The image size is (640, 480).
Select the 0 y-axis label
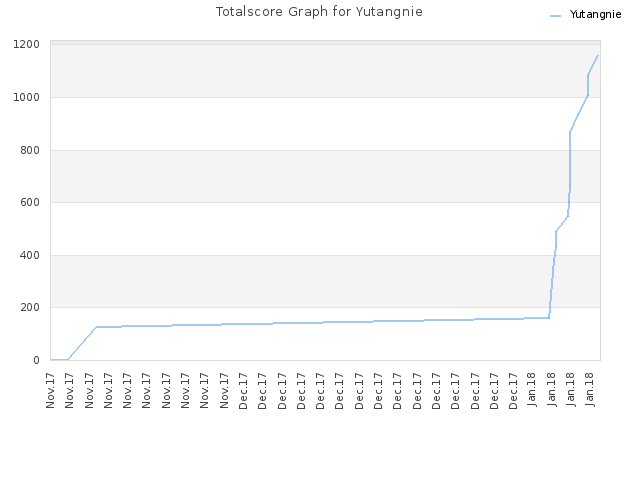pyautogui.click(x=36, y=360)
